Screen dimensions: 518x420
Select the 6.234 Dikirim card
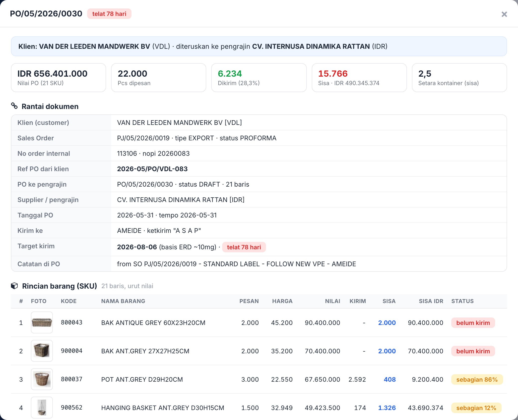click(259, 78)
